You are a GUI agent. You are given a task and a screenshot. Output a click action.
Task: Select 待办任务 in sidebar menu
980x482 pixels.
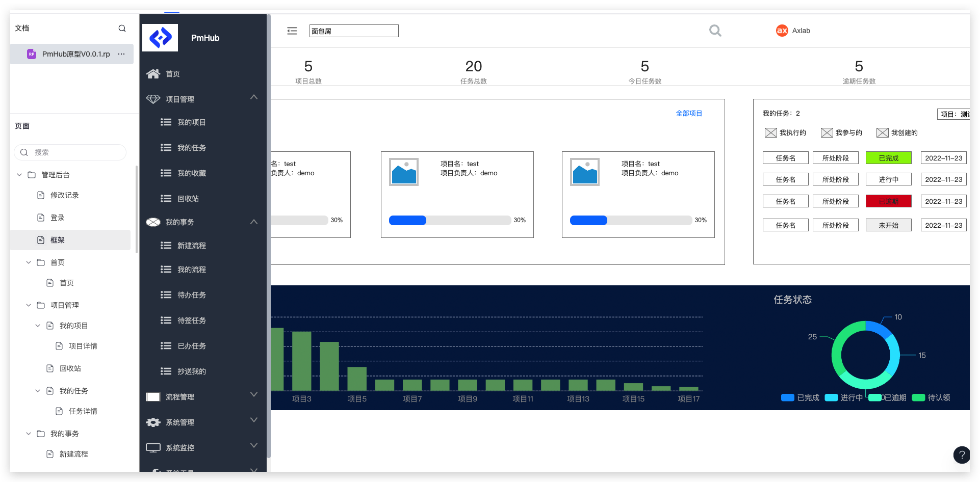point(191,295)
